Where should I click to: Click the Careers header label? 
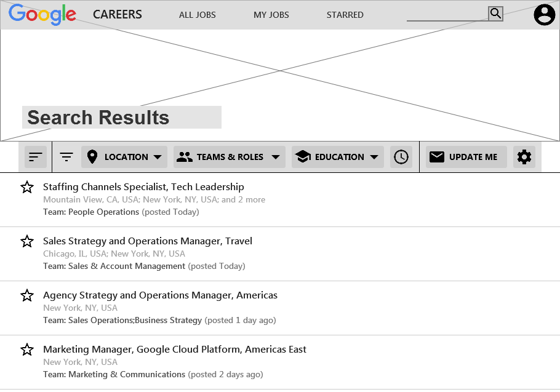tap(118, 15)
